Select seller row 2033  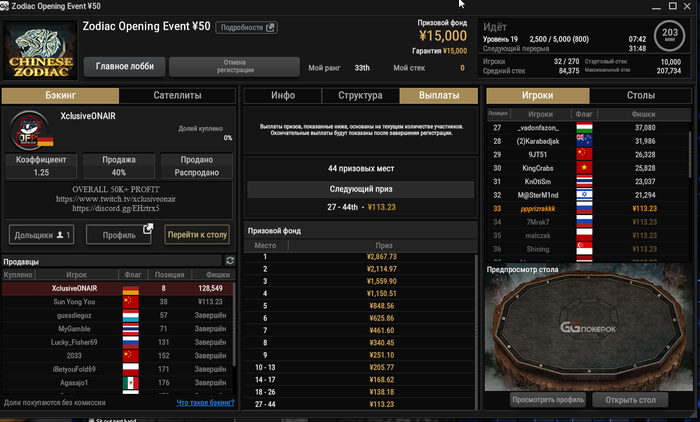pyautogui.click(x=117, y=356)
